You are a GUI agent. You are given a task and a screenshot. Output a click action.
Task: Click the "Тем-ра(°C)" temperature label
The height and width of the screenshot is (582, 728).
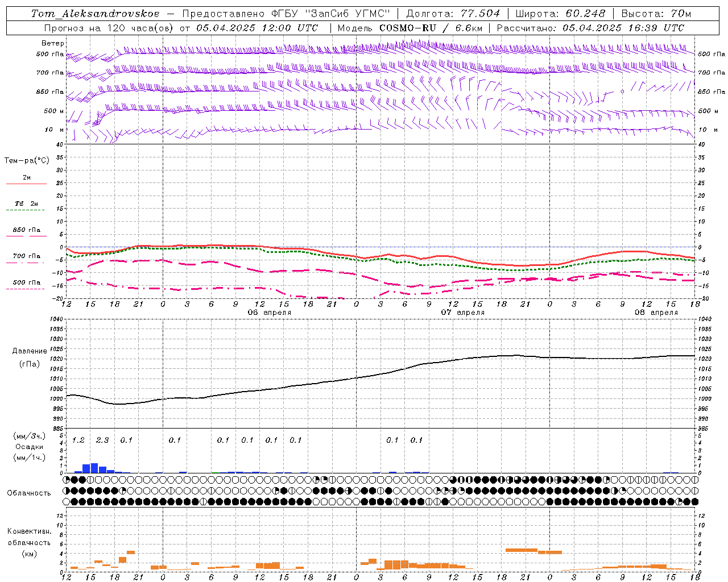27,161
